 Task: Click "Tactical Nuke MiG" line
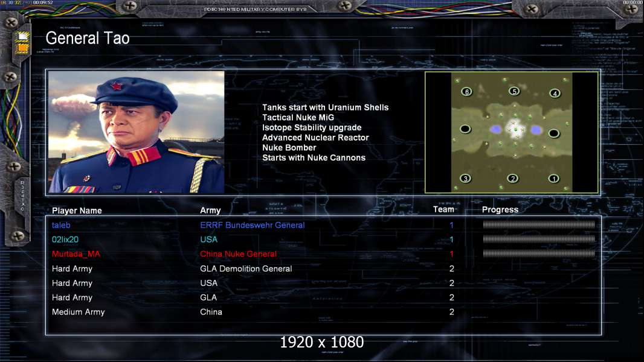[298, 118]
